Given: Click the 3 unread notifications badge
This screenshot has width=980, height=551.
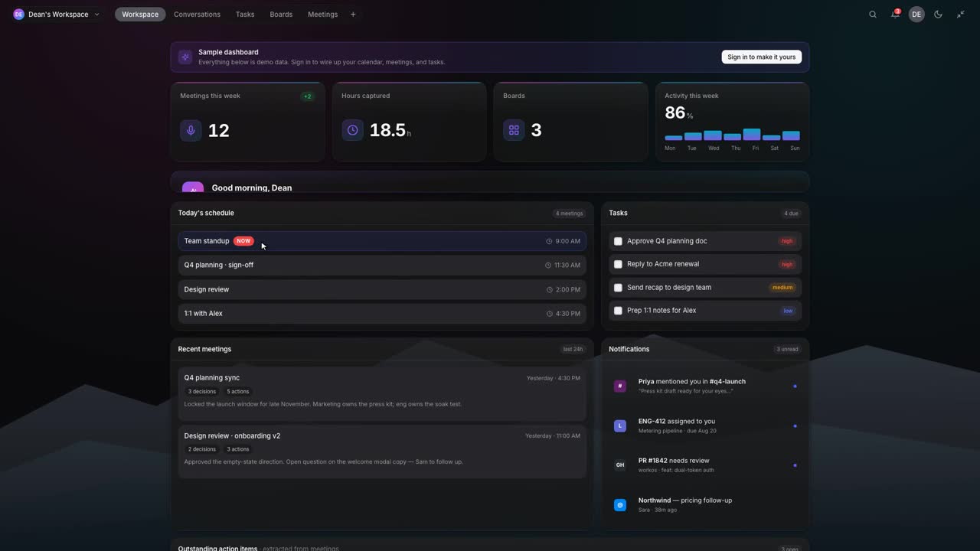Looking at the screenshot, I should 787,349.
